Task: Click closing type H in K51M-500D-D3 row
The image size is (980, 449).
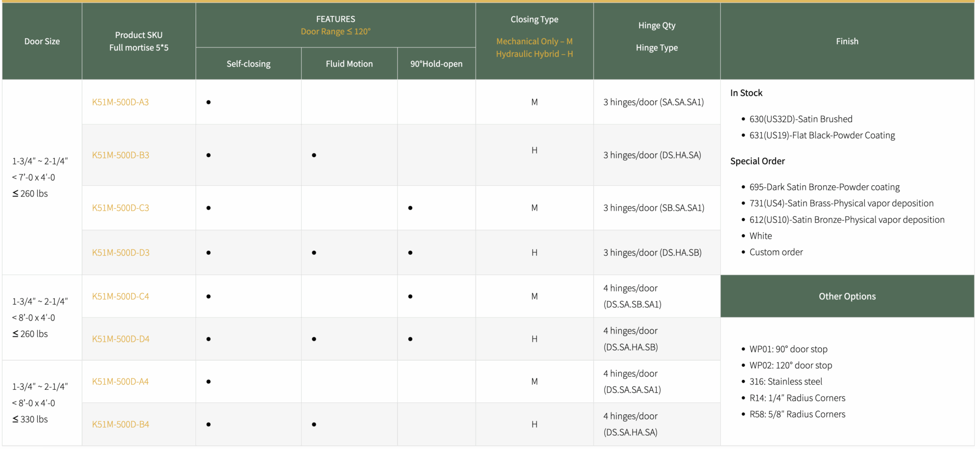Action: tap(534, 253)
